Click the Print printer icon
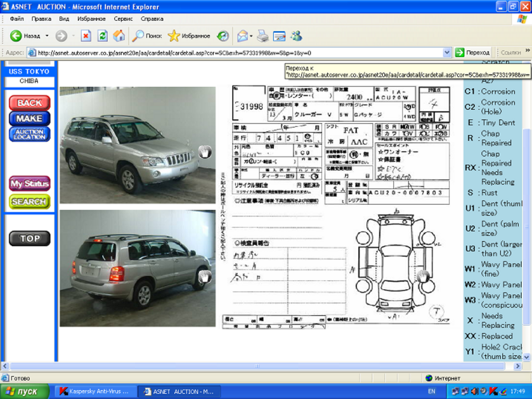This screenshot has width=532, height=399. [262, 36]
